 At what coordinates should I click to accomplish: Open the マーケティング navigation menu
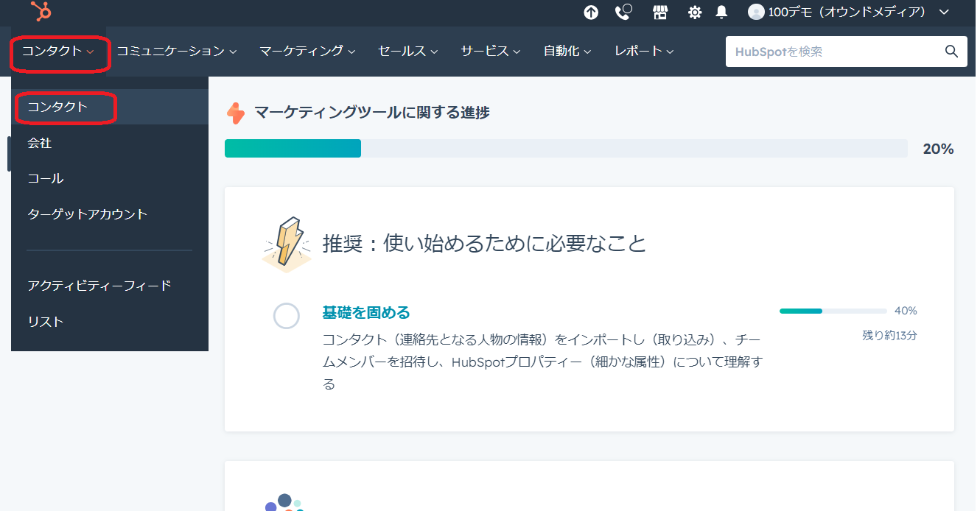point(307,52)
